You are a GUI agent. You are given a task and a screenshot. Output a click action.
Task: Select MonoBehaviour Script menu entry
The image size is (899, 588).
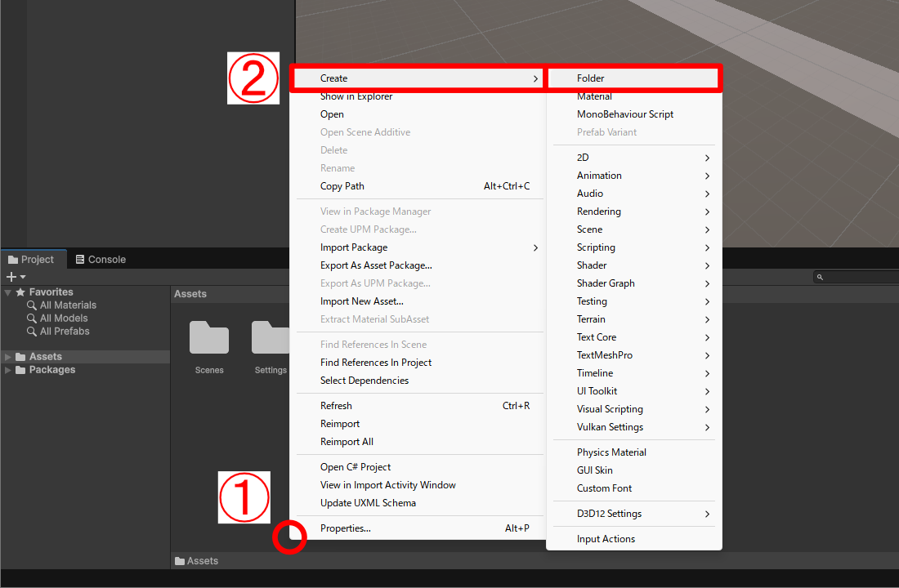[x=625, y=114]
